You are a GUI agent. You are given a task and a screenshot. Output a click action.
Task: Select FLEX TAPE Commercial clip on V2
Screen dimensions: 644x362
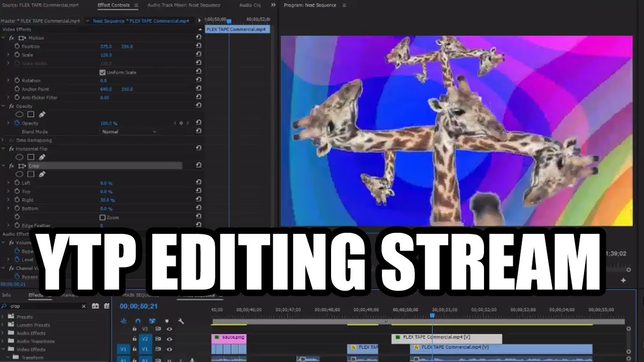[447, 338]
